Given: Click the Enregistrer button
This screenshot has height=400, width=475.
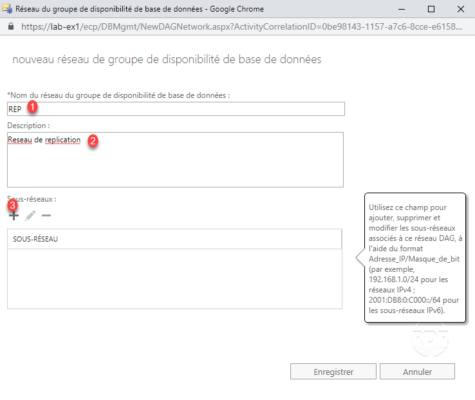Looking at the screenshot, I should pos(333,372).
